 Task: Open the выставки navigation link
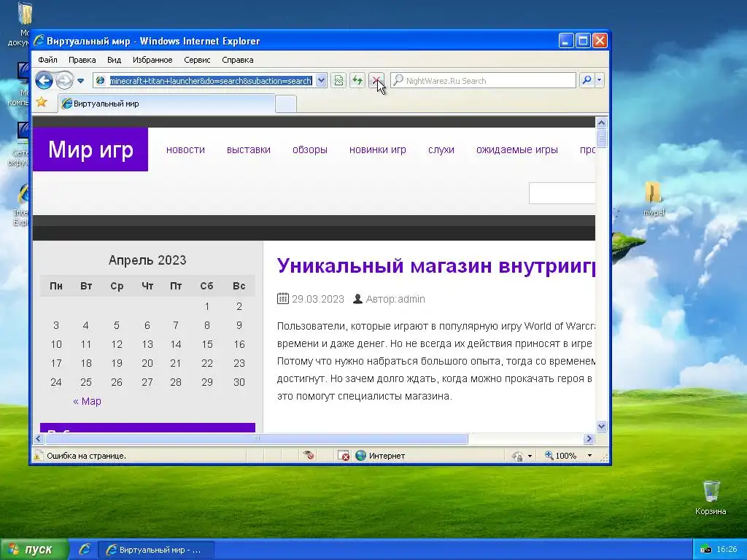coord(248,149)
